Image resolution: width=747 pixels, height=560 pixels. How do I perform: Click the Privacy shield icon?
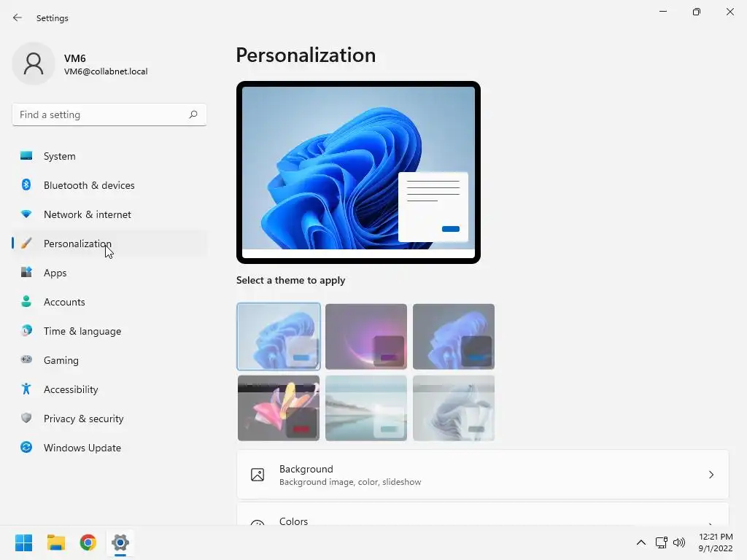(x=26, y=418)
